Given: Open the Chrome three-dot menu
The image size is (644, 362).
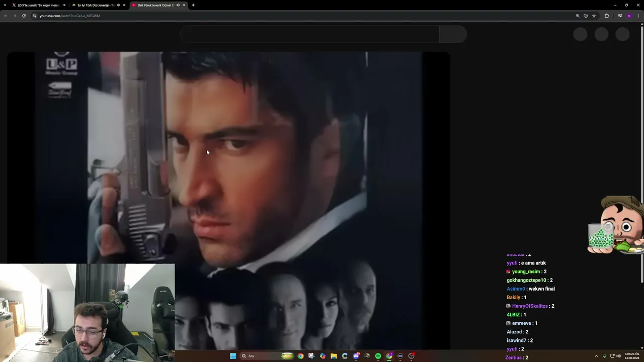Looking at the screenshot, I should [x=638, y=16].
